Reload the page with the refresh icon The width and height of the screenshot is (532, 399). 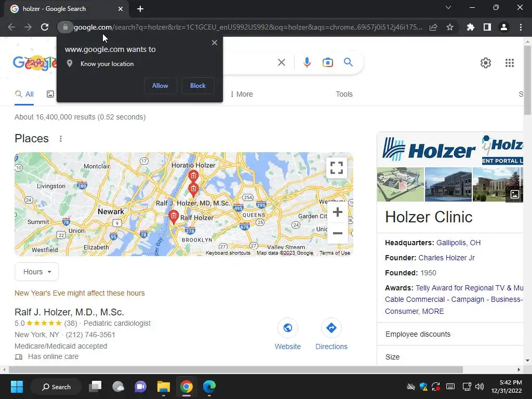pyautogui.click(x=45, y=27)
